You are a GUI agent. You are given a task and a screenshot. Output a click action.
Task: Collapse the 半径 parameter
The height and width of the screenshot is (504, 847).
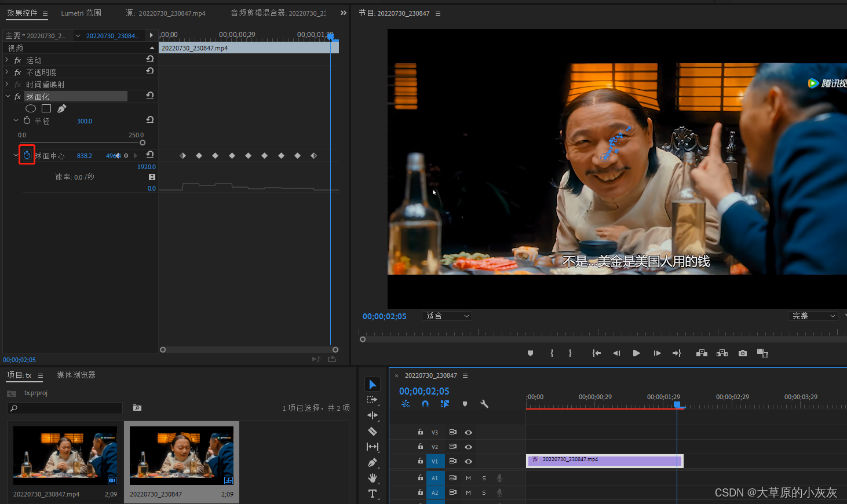[16, 120]
